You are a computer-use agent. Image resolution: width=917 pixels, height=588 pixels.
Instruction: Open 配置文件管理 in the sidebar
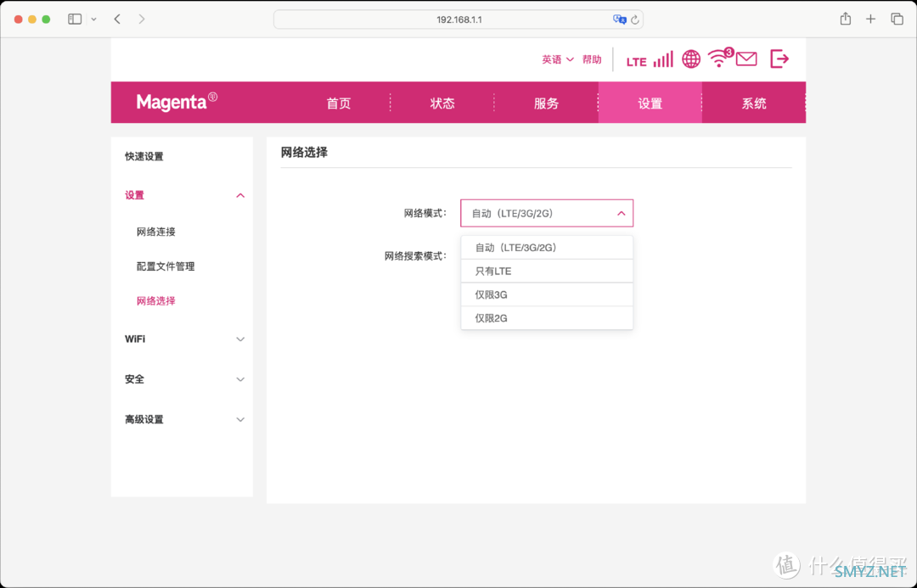(166, 266)
